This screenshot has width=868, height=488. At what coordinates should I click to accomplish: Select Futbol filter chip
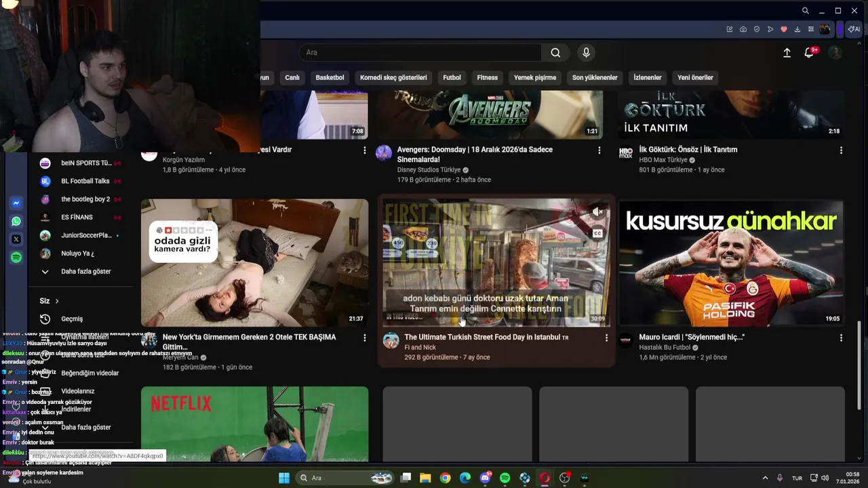tap(452, 77)
